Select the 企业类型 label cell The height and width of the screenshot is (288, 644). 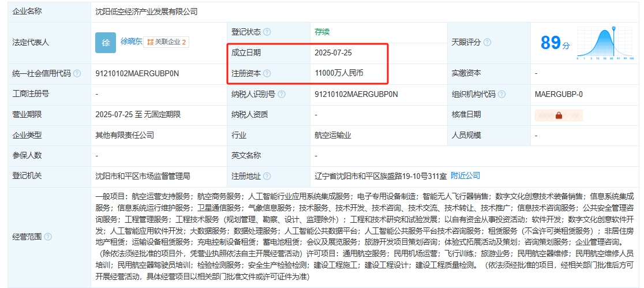click(49, 135)
